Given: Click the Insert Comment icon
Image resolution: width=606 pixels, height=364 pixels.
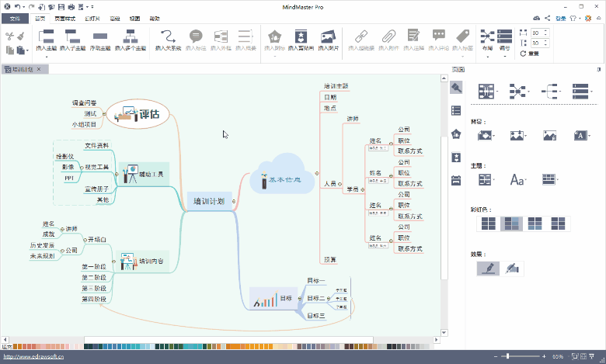Looking at the screenshot, I should [439, 36].
